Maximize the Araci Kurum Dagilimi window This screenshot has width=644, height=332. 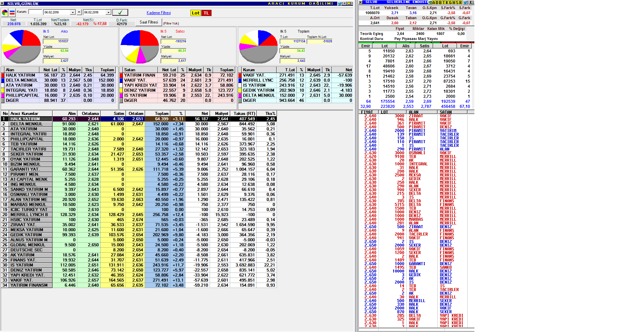pos(349,3)
